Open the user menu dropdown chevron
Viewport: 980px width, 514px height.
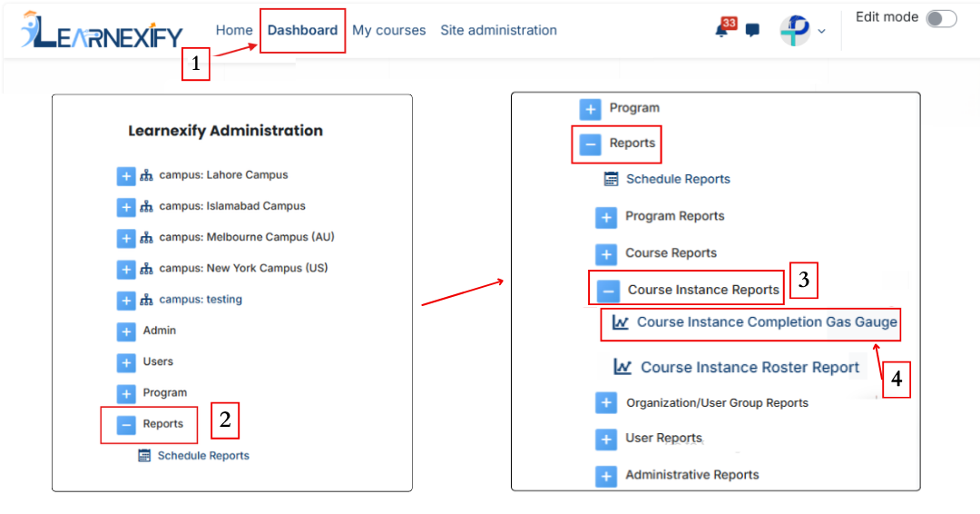[x=821, y=31]
